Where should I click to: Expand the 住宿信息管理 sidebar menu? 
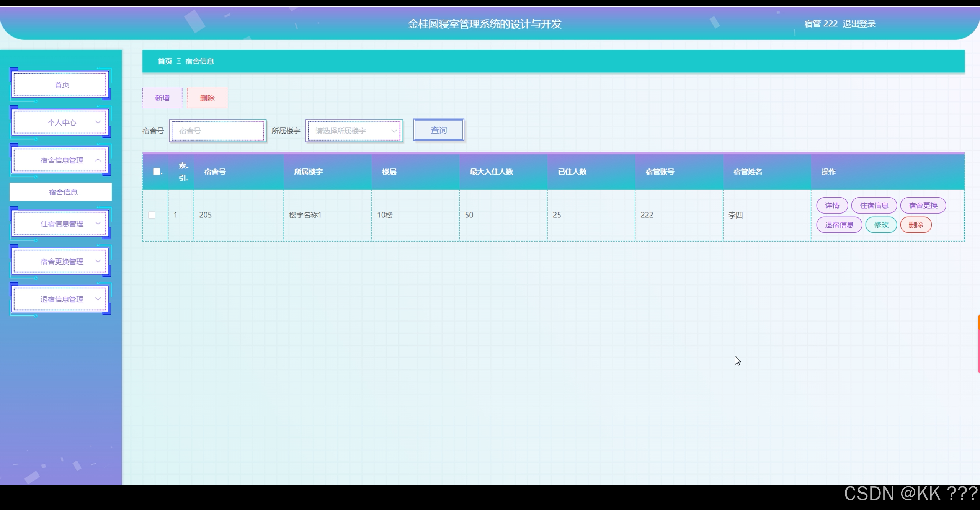[x=61, y=224]
